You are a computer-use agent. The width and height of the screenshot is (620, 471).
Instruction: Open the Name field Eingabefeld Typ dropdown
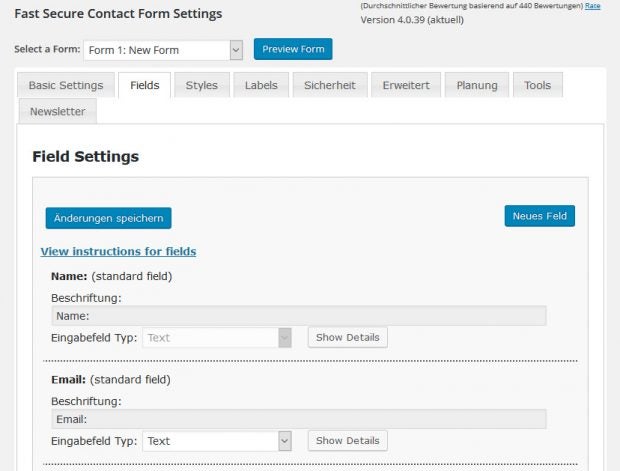pos(217,338)
